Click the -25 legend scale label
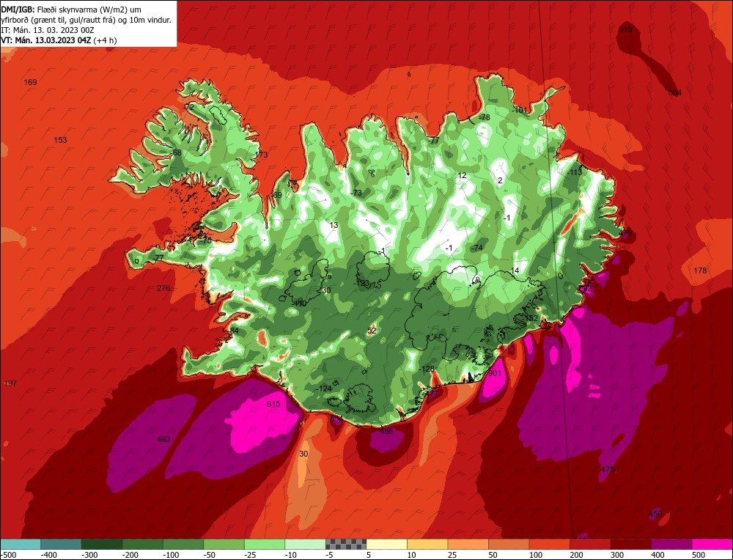The width and height of the screenshot is (733, 560). pyautogui.click(x=251, y=555)
